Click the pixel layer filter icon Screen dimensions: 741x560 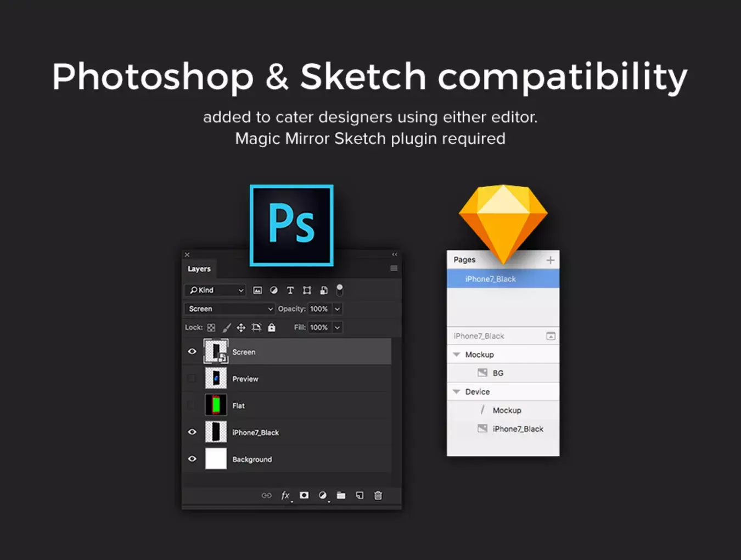(257, 290)
